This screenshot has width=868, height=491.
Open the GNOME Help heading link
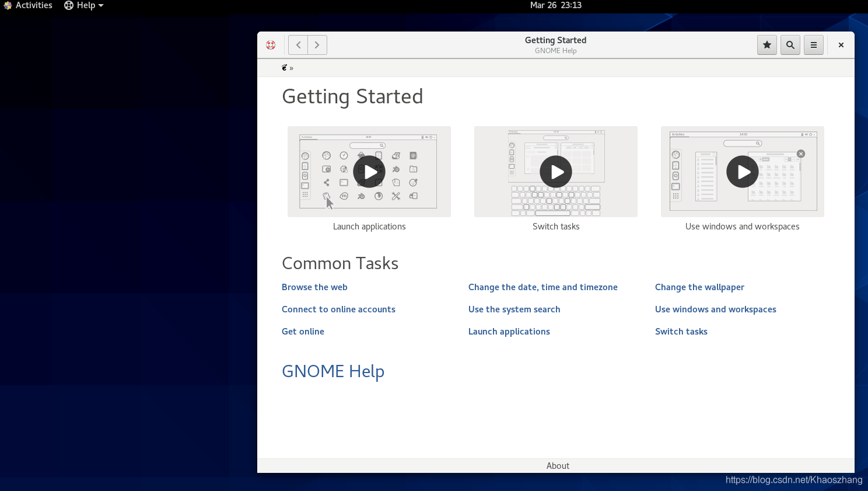click(x=333, y=371)
